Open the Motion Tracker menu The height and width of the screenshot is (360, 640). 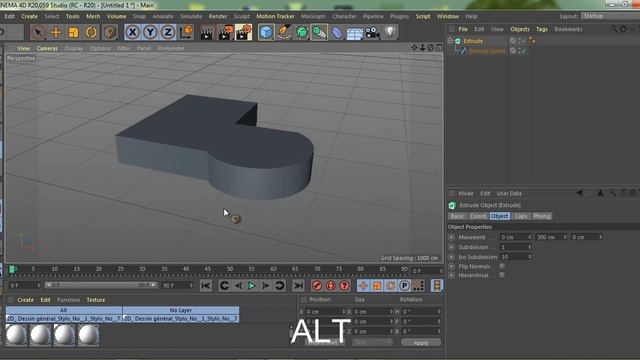click(276, 16)
